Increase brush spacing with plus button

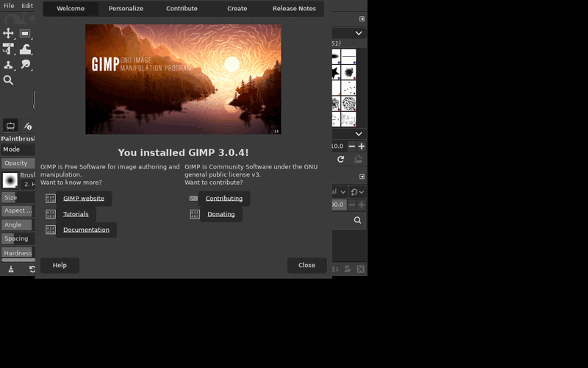(x=361, y=146)
